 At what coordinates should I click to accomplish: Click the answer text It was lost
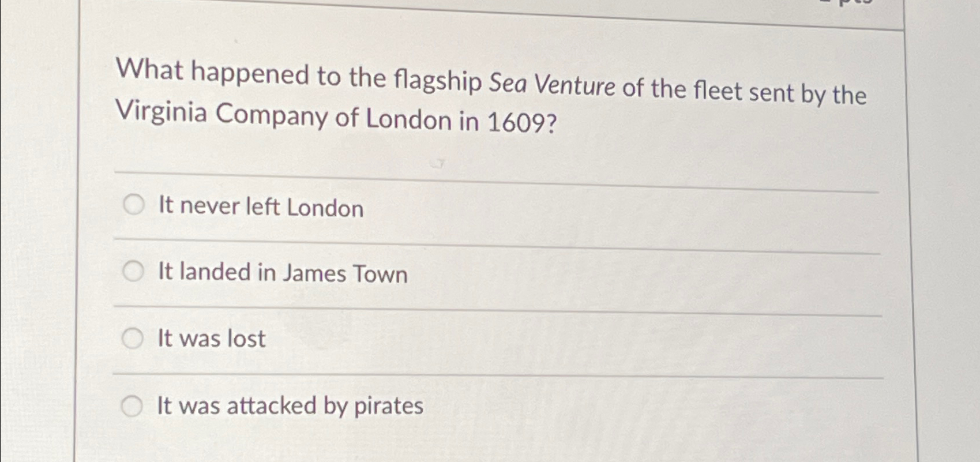click(211, 339)
